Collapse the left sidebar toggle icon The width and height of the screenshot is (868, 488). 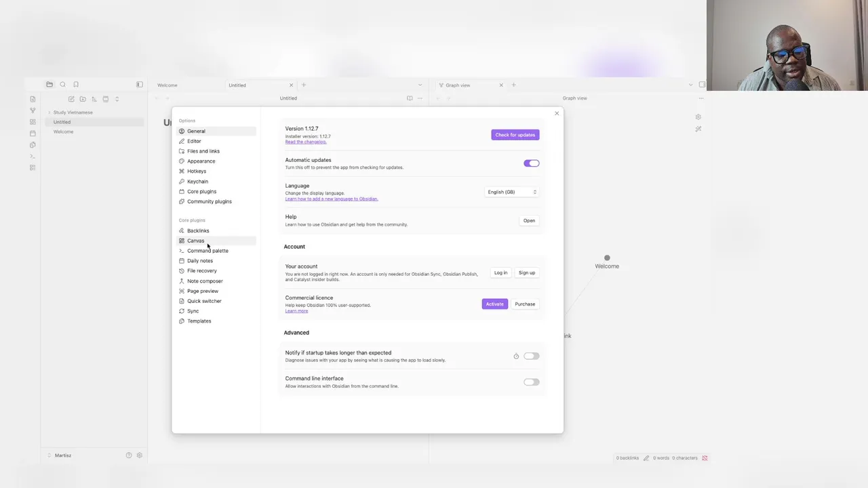click(x=140, y=85)
